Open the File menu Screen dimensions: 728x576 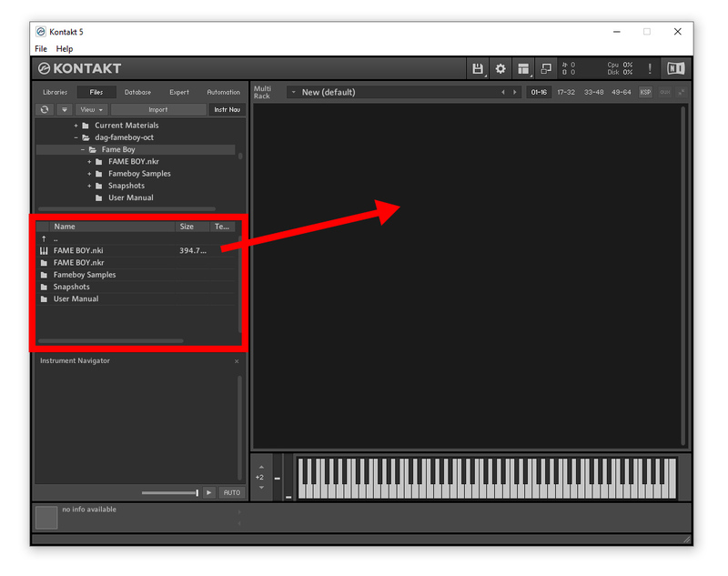pyautogui.click(x=41, y=49)
